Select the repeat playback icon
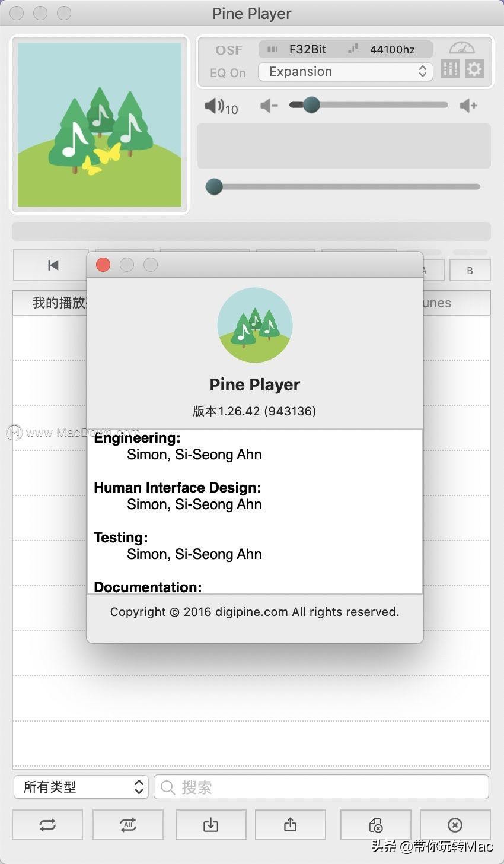Image resolution: width=504 pixels, height=864 pixels. 47,825
